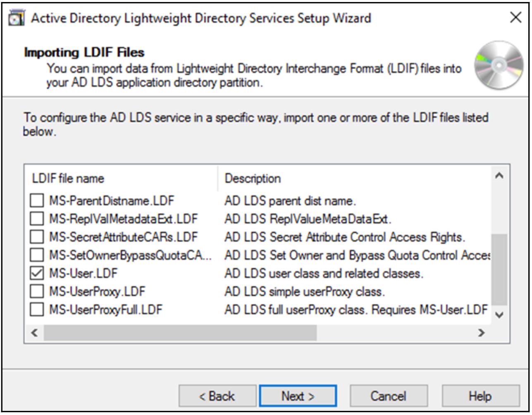Enable the MS-ReplValMetadataExt.LDF checkbox
This screenshot has width=532, height=415.
click(x=37, y=219)
